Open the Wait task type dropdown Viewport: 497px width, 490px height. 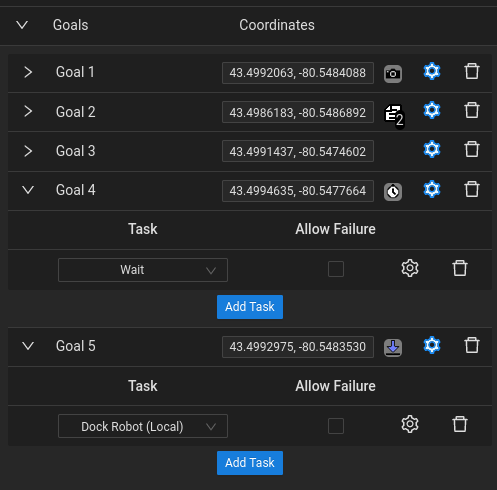point(143,270)
